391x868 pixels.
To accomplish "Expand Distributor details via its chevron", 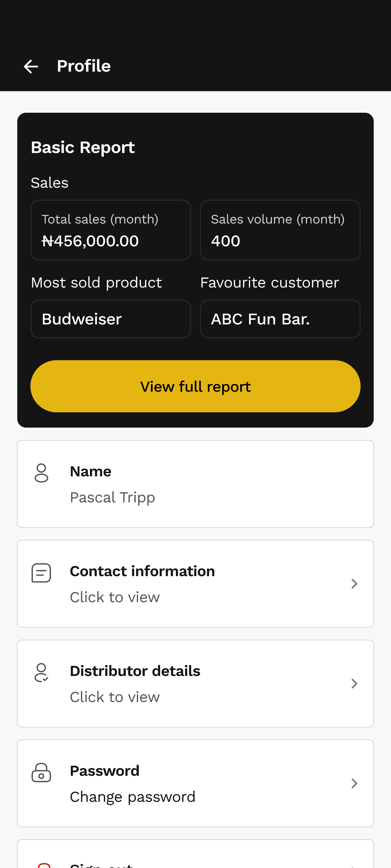I will (x=354, y=683).
